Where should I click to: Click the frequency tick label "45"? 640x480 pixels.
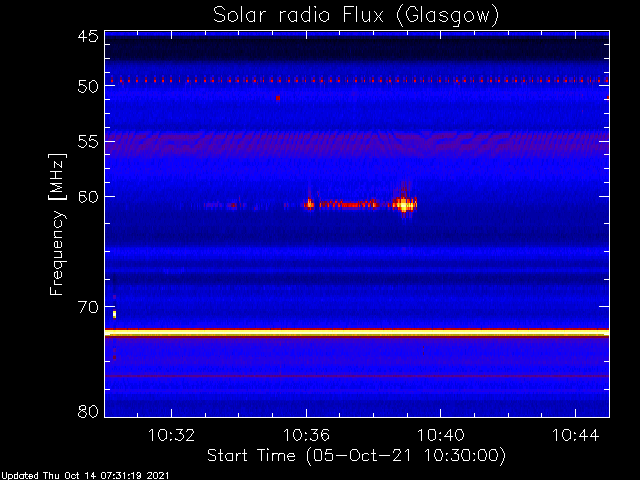[x=88, y=36]
